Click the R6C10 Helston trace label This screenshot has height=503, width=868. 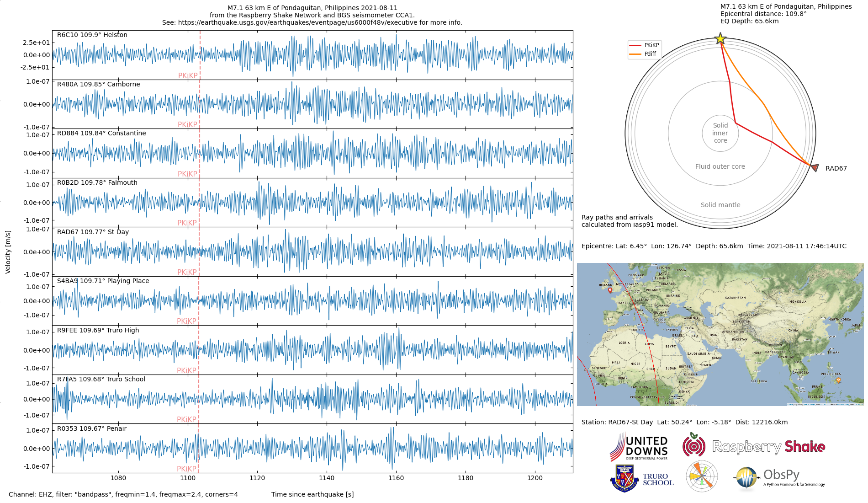pos(92,35)
